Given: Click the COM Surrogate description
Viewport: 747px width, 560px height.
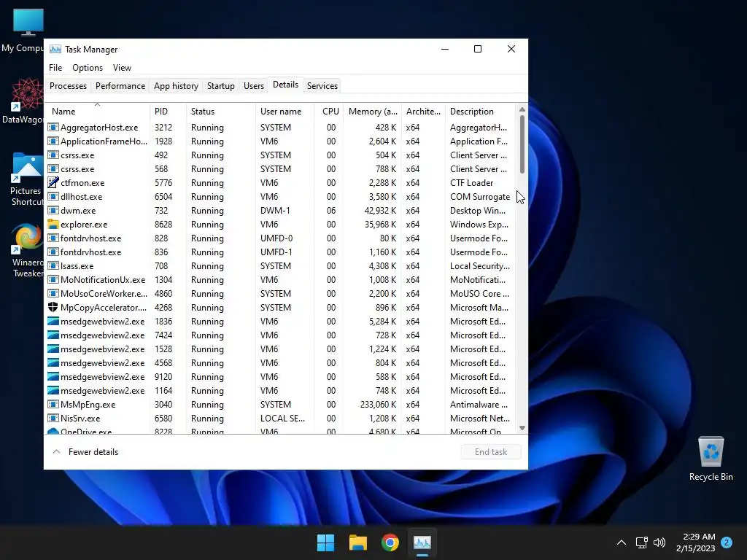Looking at the screenshot, I should click(x=480, y=197).
